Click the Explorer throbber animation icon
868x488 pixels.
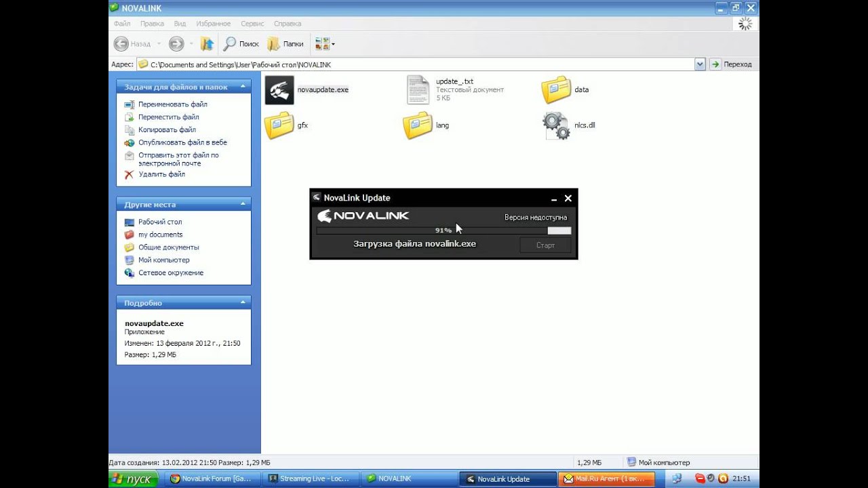pyautogui.click(x=745, y=24)
